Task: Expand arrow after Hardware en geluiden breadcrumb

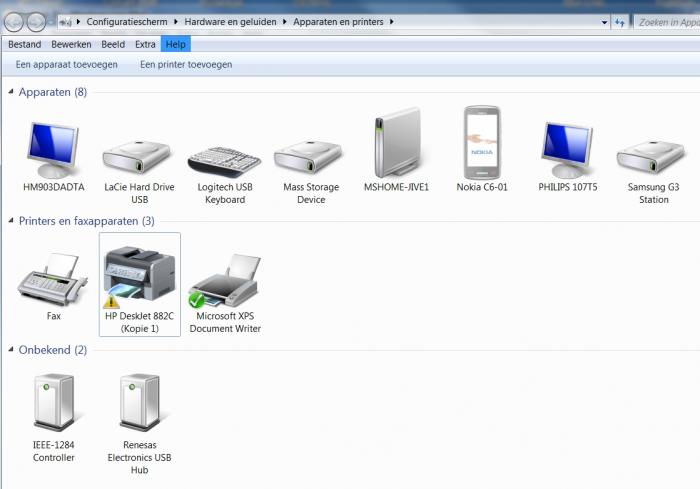Action: [284, 21]
